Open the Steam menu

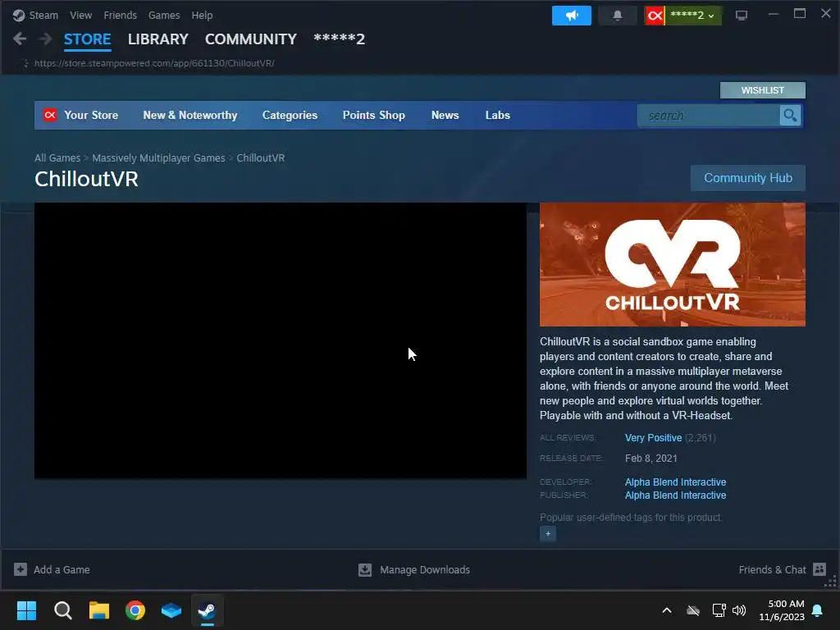point(43,16)
